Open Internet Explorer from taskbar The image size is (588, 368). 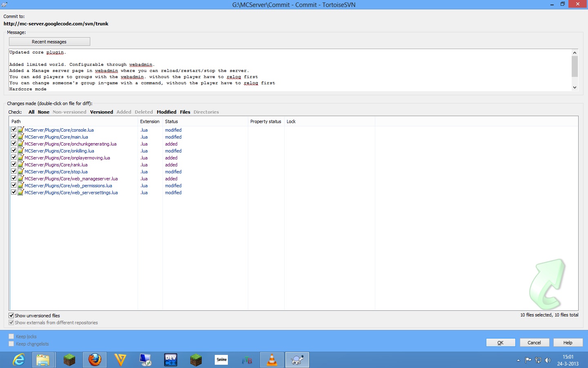click(19, 360)
